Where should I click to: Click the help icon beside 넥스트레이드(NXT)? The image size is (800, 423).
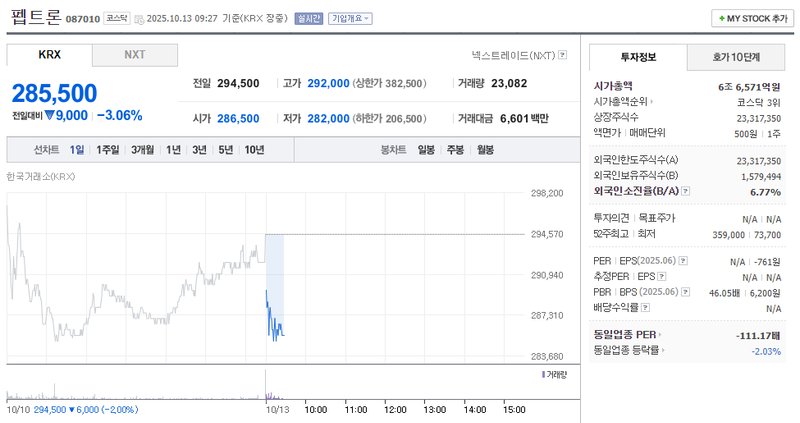click(x=562, y=55)
